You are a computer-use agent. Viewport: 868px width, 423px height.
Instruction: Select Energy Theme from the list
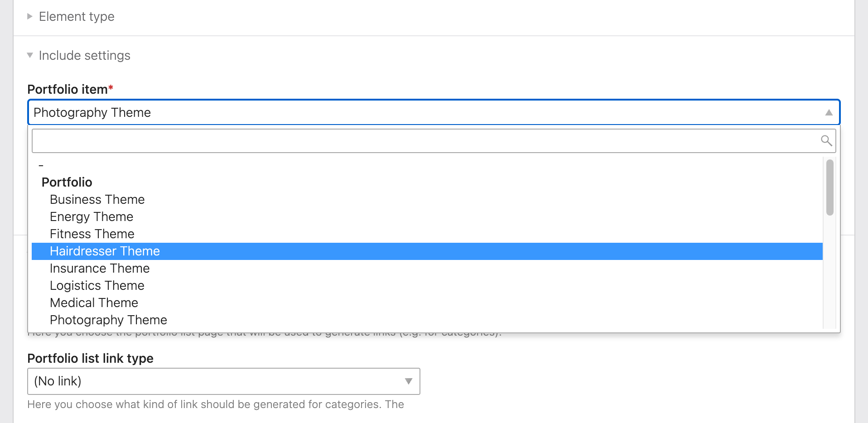coord(91,216)
